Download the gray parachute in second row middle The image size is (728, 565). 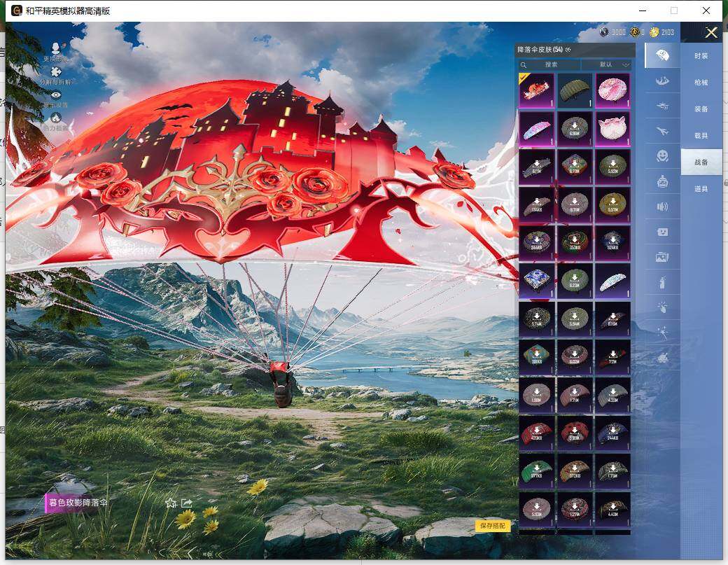pyautogui.click(x=574, y=128)
